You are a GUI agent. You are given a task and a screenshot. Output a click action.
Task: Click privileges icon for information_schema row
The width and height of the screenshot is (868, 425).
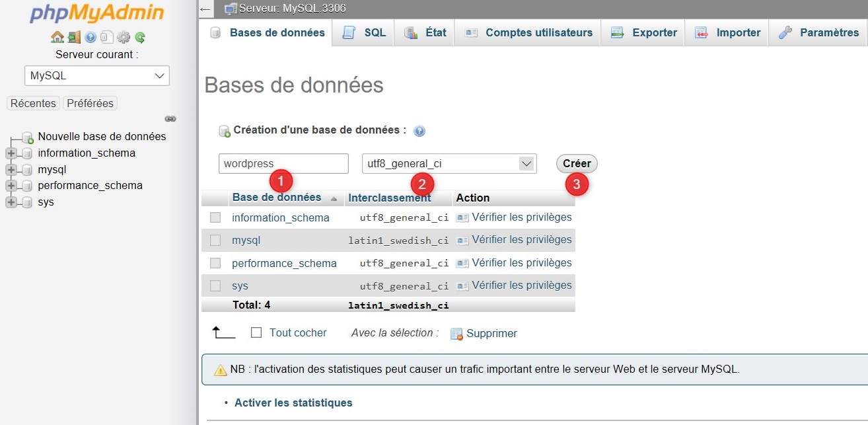(462, 217)
